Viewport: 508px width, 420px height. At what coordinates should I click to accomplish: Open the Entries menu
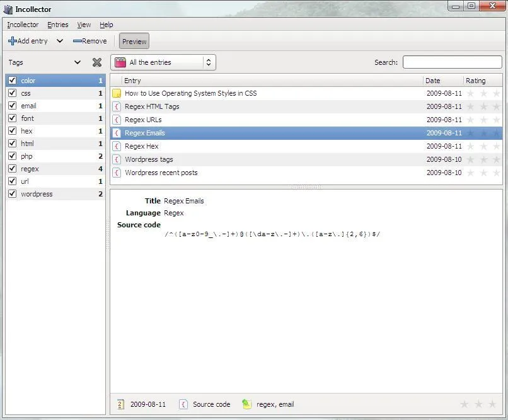click(x=57, y=25)
